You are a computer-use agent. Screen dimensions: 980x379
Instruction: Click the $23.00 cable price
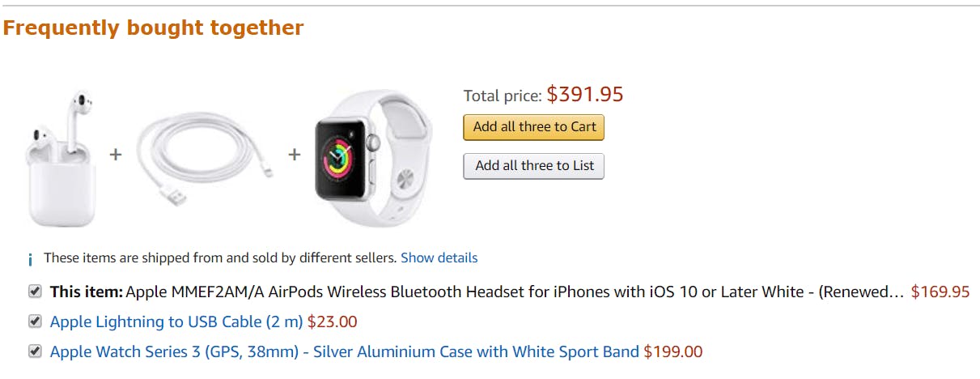[x=333, y=322]
